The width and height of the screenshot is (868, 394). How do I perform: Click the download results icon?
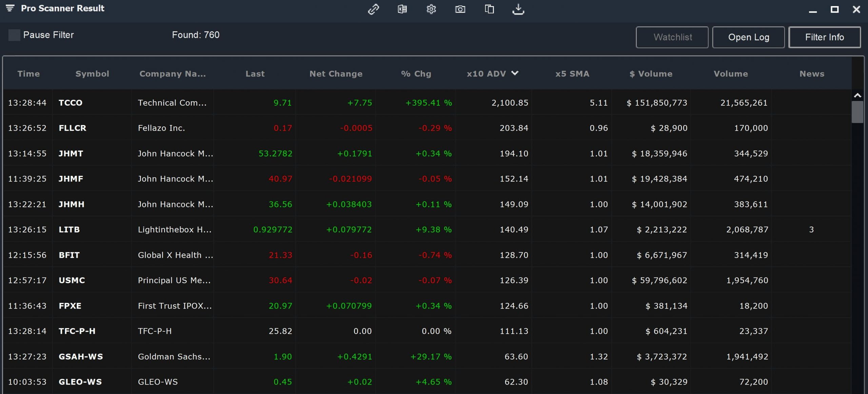(518, 9)
